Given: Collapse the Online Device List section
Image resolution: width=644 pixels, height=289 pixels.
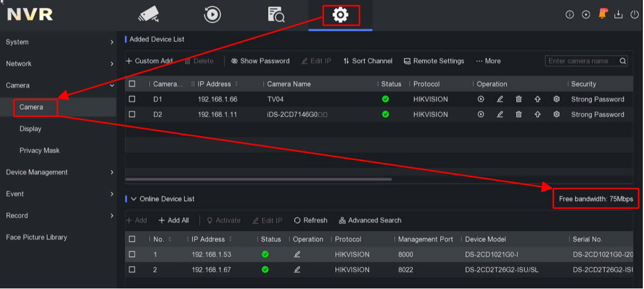Looking at the screenshot, I should pyautogui.click(x=134, y=199).
